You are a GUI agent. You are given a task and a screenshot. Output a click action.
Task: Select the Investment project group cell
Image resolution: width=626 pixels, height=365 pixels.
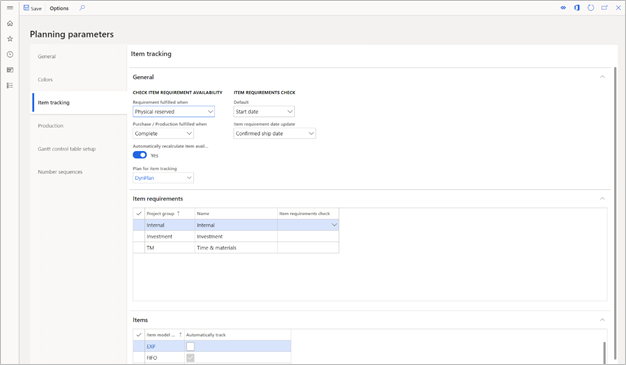[170, 236]
